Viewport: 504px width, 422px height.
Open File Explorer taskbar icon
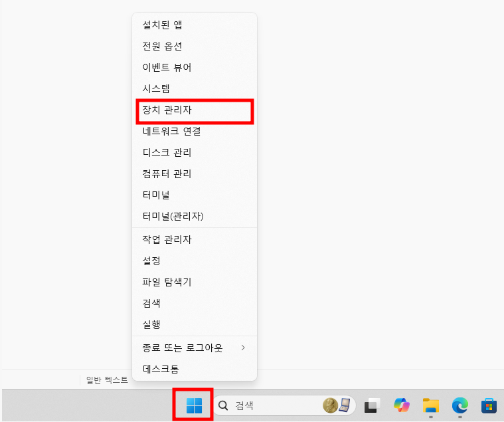pos(431,405)
